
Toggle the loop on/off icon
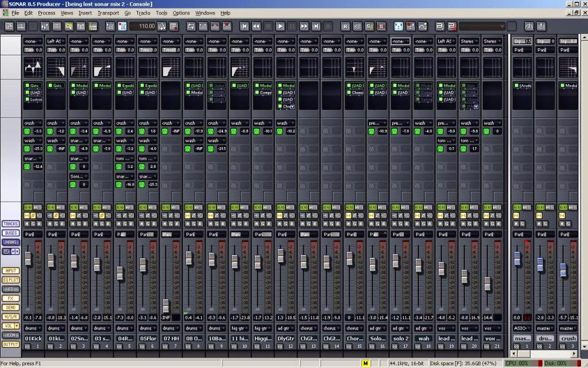coord(191,26)
